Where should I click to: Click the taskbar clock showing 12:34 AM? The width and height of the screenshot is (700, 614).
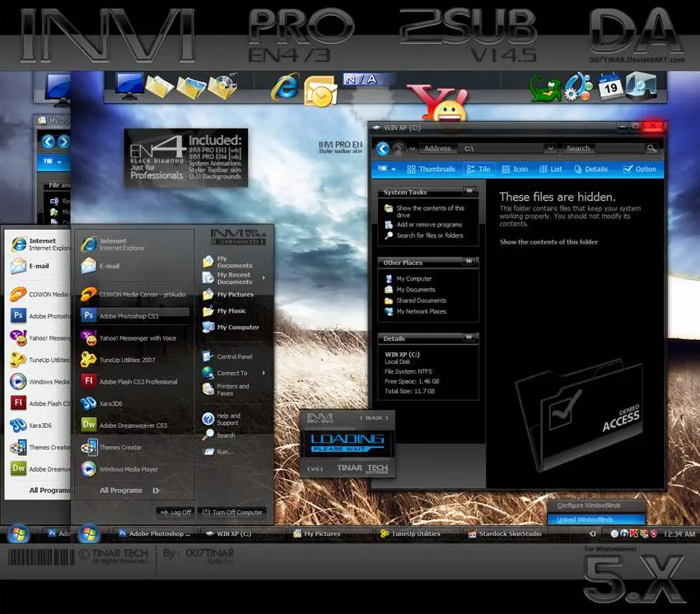pyautogui.click(x=679, y=533)
